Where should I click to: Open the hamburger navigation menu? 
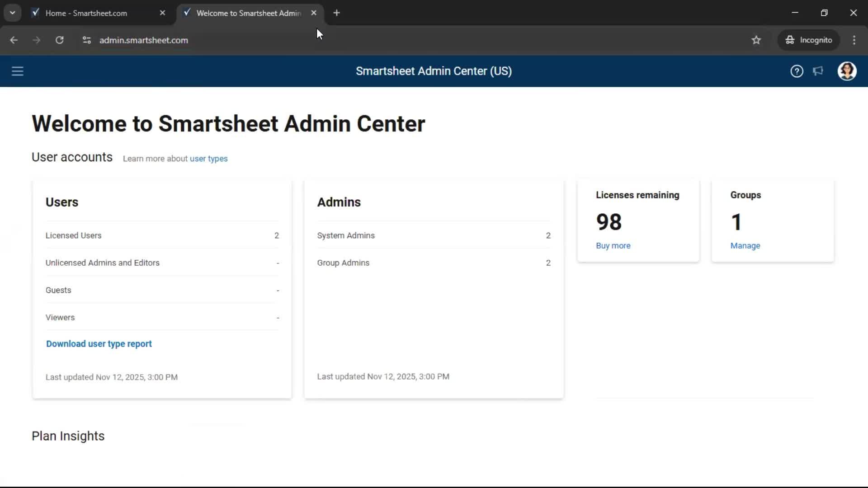point(17,71)
